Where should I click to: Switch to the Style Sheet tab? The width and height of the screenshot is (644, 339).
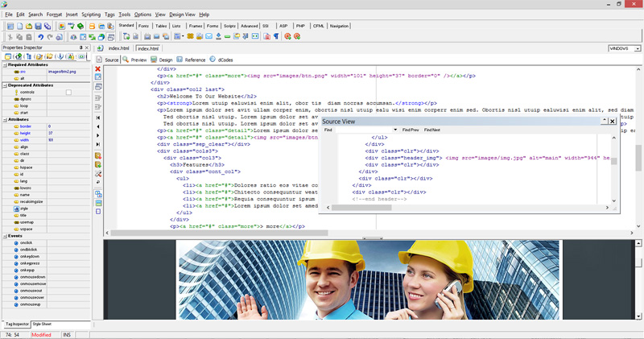(42, 323)
